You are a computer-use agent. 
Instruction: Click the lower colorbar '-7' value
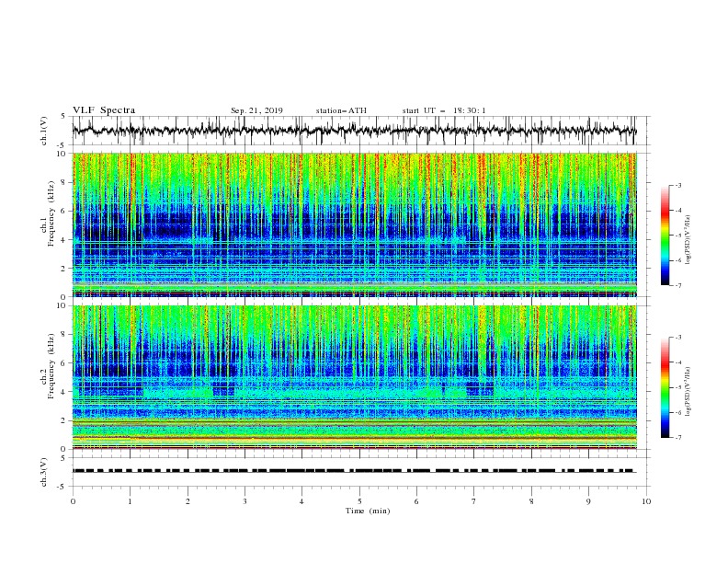click(x=677, y=438)
